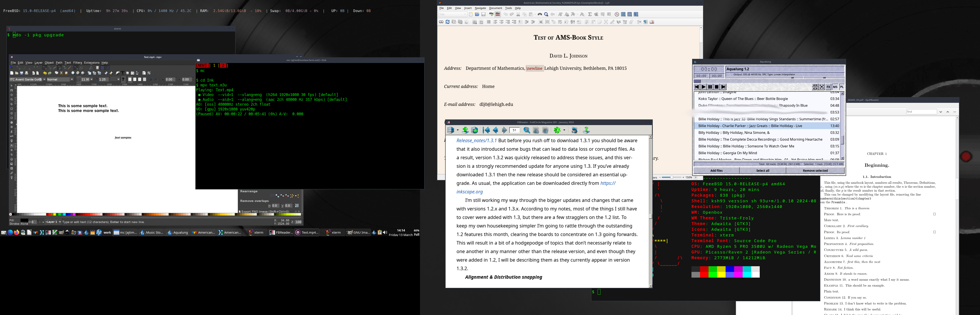
Task: Click the FBReader text search magnifier
Action: tap(527, 130)
